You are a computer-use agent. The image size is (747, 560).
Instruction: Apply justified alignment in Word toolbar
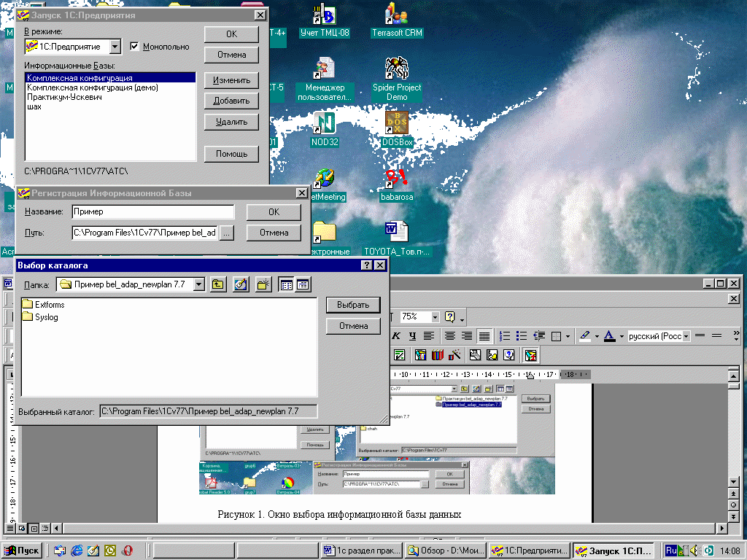click(x=484, y=336)
